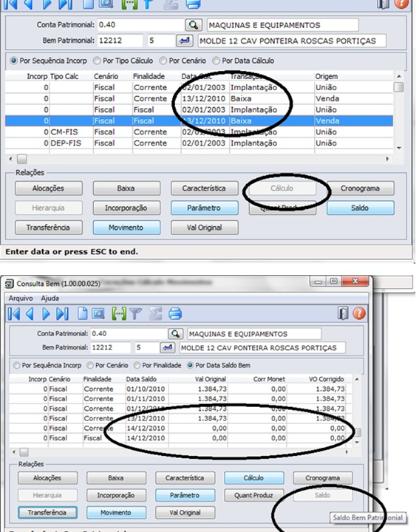Click the Data Saldo column header
The image size is (419, 532).
point(141,379)
